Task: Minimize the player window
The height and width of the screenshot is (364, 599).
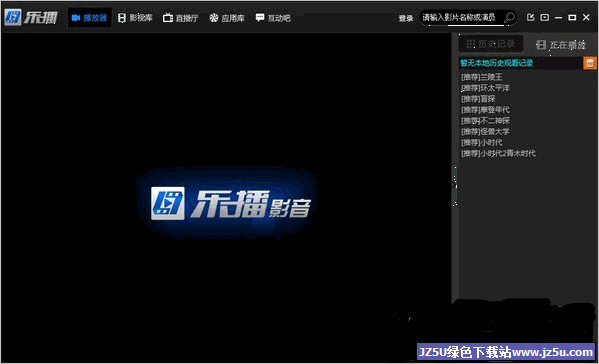Action: pos(559,18)
